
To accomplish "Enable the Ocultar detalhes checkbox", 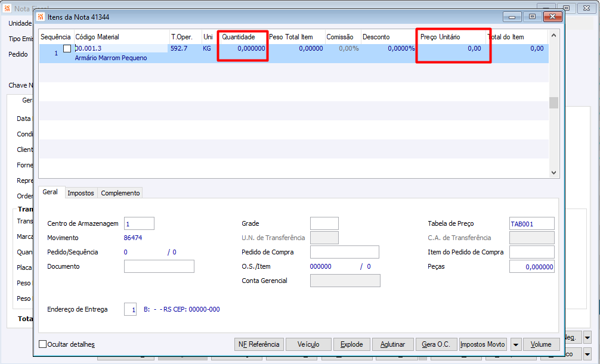I will pos(43,344).
